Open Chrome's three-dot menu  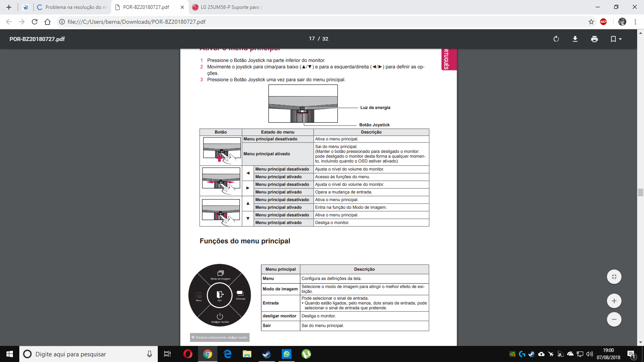(635, 22)
